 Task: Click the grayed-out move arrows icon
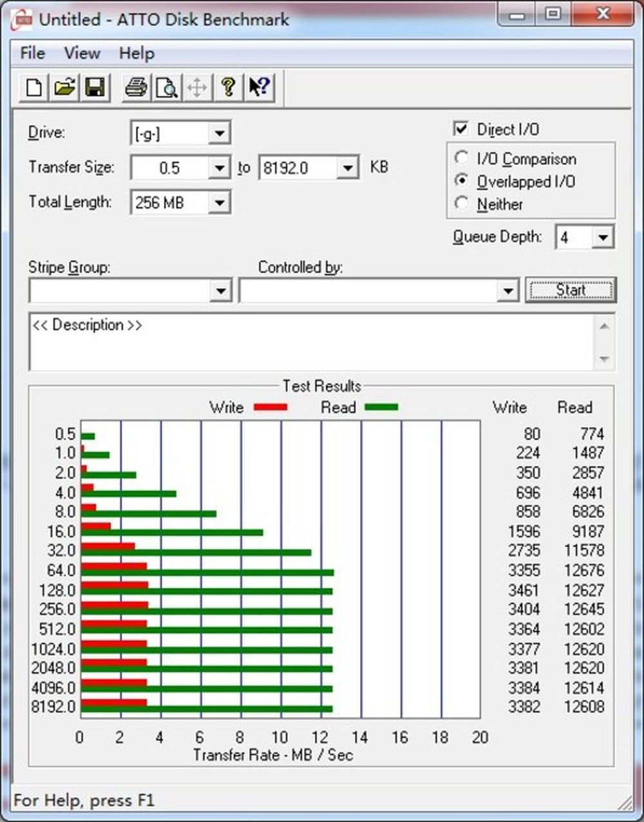tap(197, 87)
